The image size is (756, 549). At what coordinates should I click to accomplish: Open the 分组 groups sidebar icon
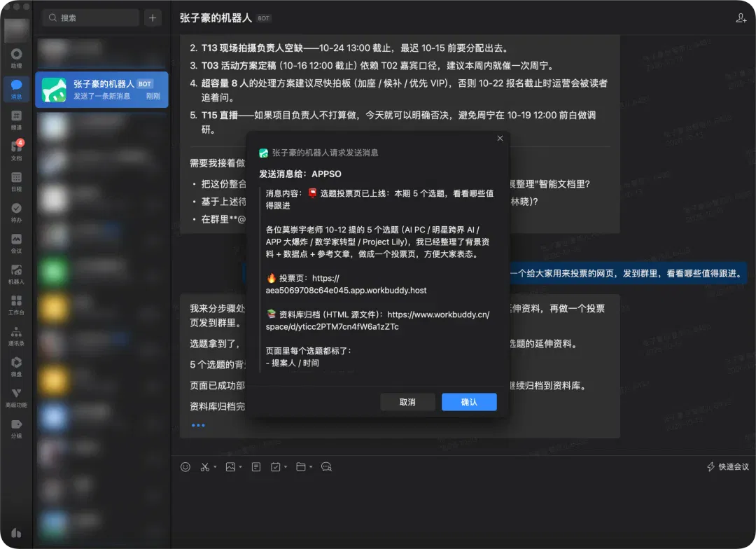click(16, 429)
